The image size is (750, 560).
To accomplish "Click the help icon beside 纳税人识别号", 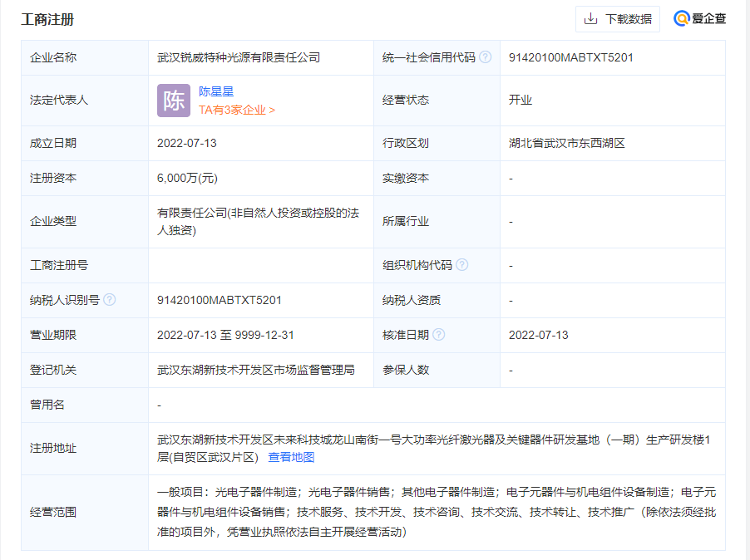I will [x=110, y=300].
